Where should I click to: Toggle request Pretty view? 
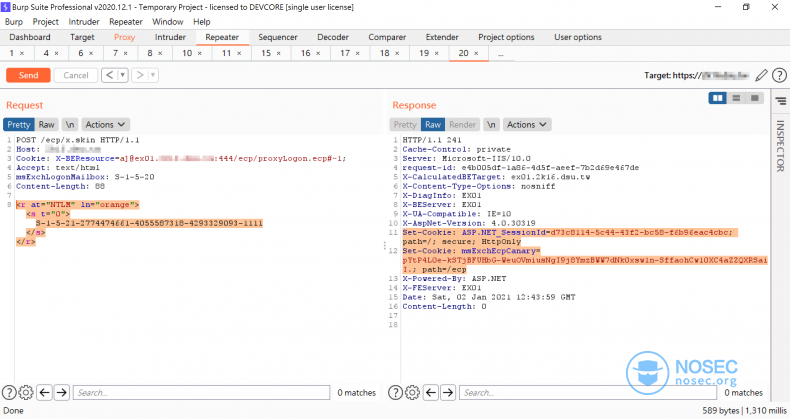pyautogui.click(x=19, y=124)
